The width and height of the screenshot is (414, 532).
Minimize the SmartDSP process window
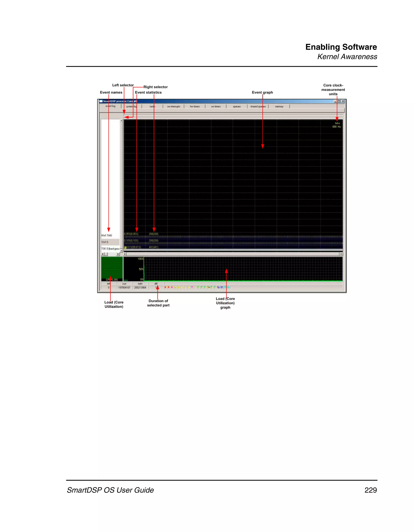click(x=335, y=101)
